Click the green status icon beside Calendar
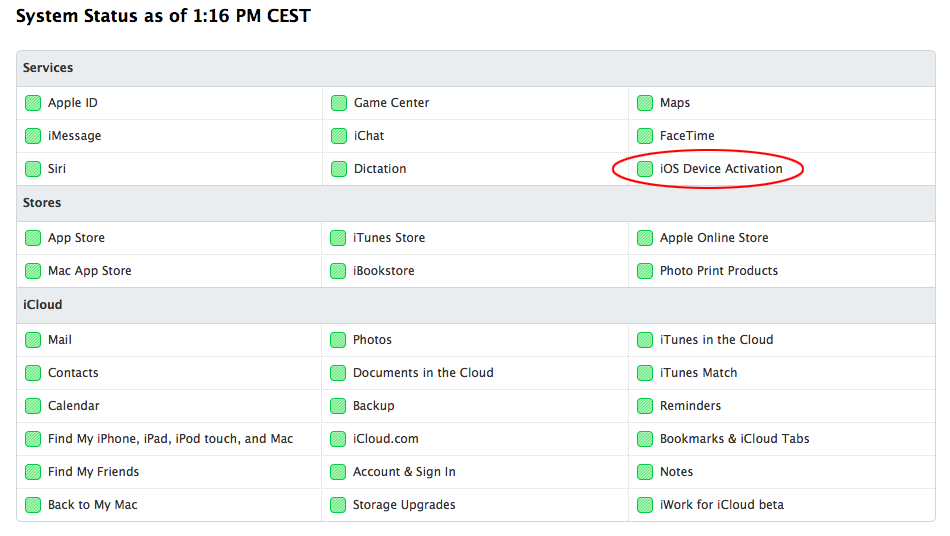 tap(33, 406)
